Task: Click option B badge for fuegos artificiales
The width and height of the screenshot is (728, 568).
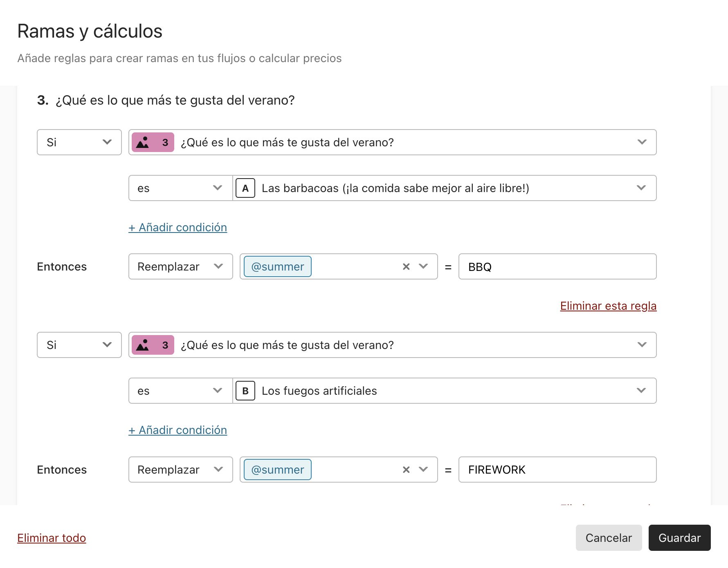Action: click(x=245, y=391)
